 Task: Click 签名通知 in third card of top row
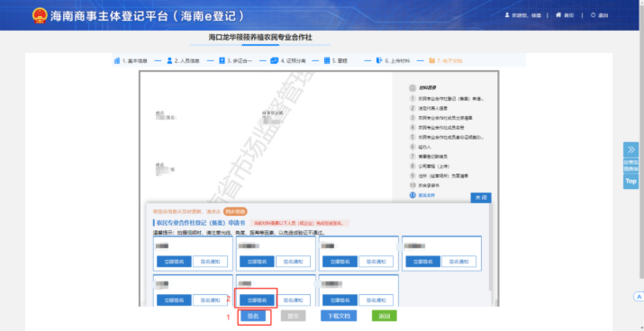click(x=376, y=262)
